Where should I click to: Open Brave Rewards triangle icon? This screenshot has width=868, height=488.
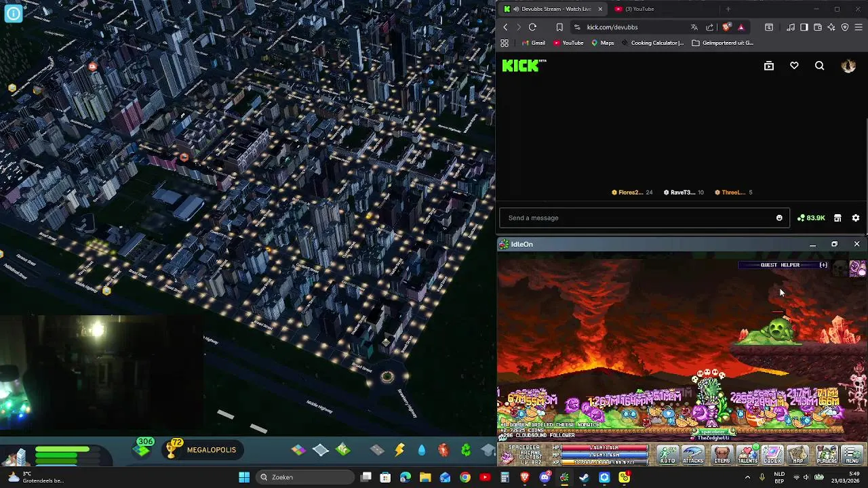pos(741,27)
